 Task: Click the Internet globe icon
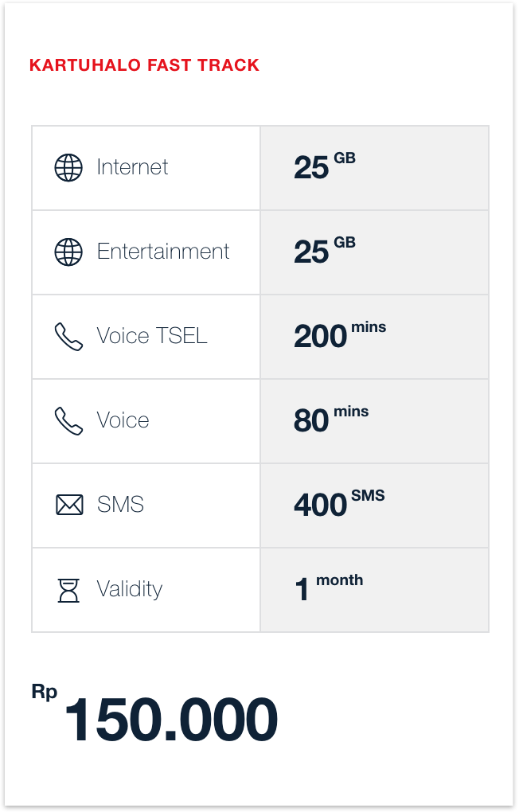coord(68,168)
